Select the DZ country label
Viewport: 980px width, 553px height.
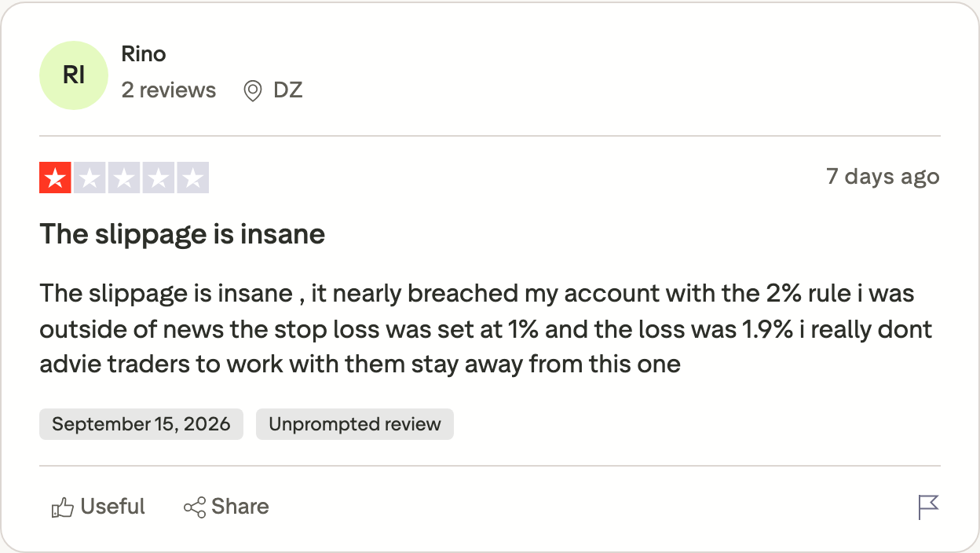pyautogui.click(x=287, y=90)
